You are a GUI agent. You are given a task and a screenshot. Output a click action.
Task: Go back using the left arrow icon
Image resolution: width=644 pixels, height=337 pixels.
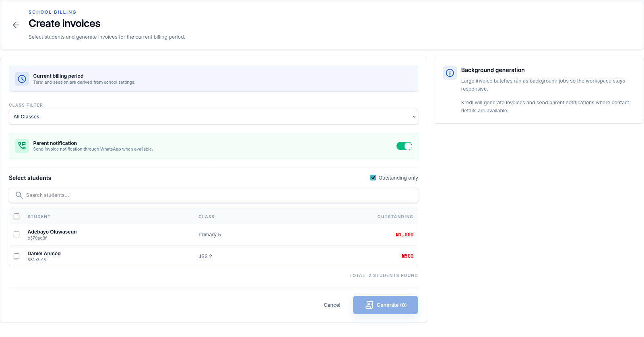tap(16, 25)
